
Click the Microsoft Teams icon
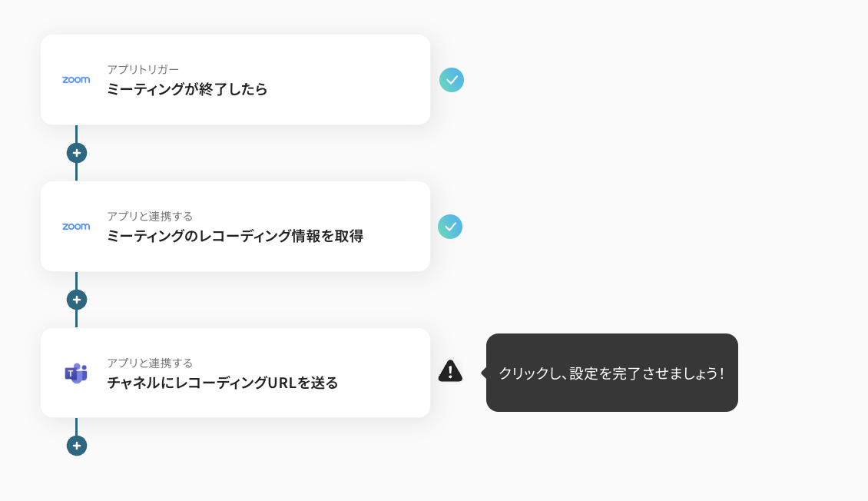click(76, 373)
